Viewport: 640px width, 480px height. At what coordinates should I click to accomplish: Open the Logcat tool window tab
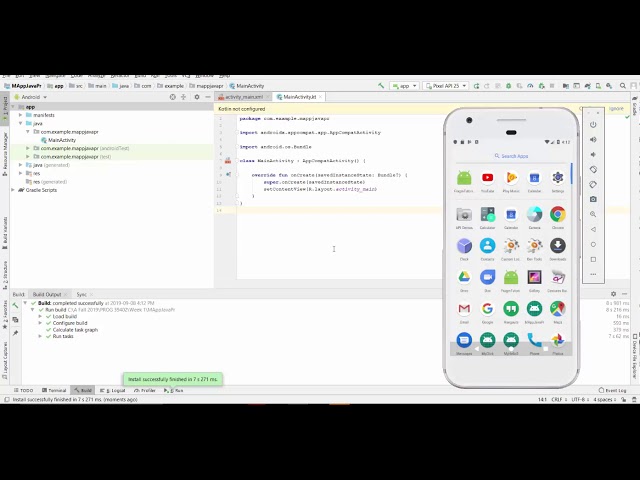coord(113,391)
